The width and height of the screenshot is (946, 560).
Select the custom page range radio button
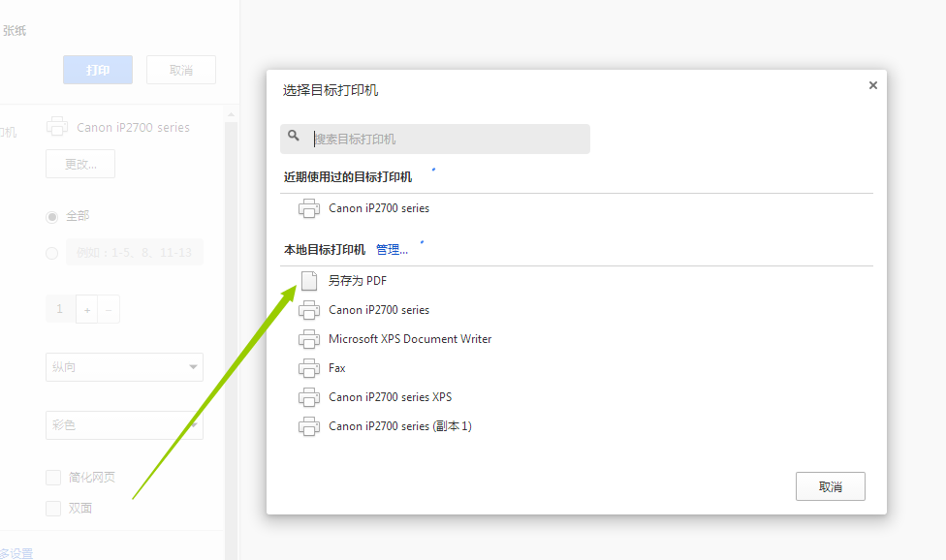(52, 253)
